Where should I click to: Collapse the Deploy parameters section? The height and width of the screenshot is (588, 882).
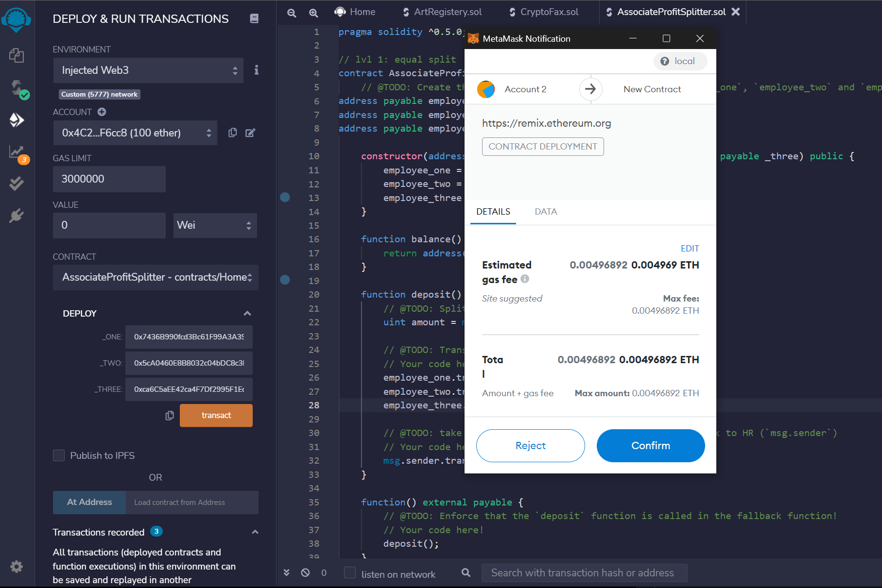(x=247, y=313)
